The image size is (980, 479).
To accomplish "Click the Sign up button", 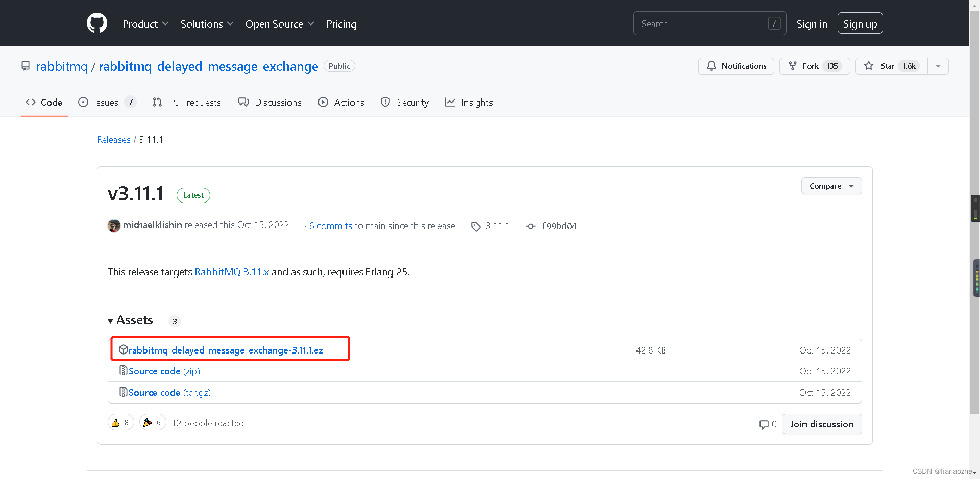I will pyautogui.click(x=860, y=23).
